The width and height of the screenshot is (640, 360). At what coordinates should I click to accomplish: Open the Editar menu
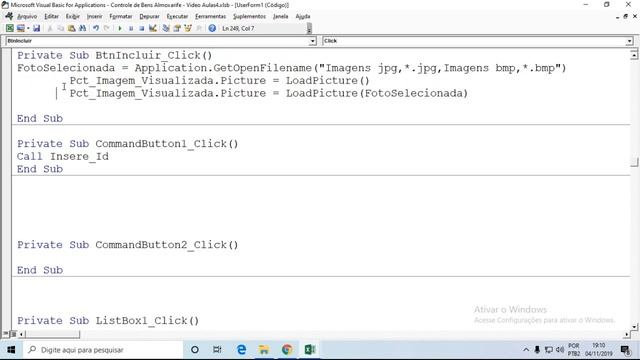(x=51, y=16)
